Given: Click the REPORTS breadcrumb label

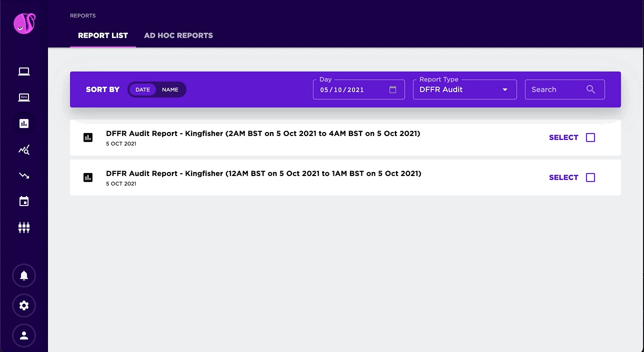Looking at the screenshot, I should pyautogui.click(x=83, y=15).
